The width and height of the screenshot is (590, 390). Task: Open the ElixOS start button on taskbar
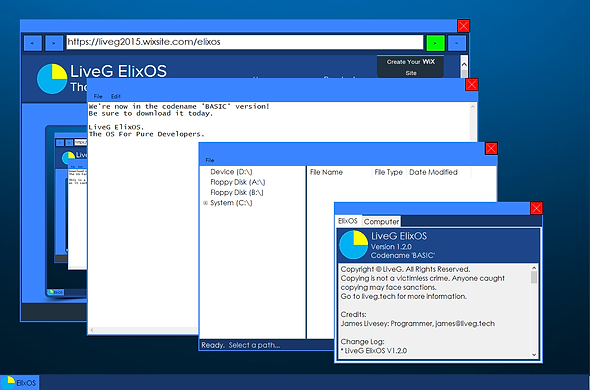19,383
